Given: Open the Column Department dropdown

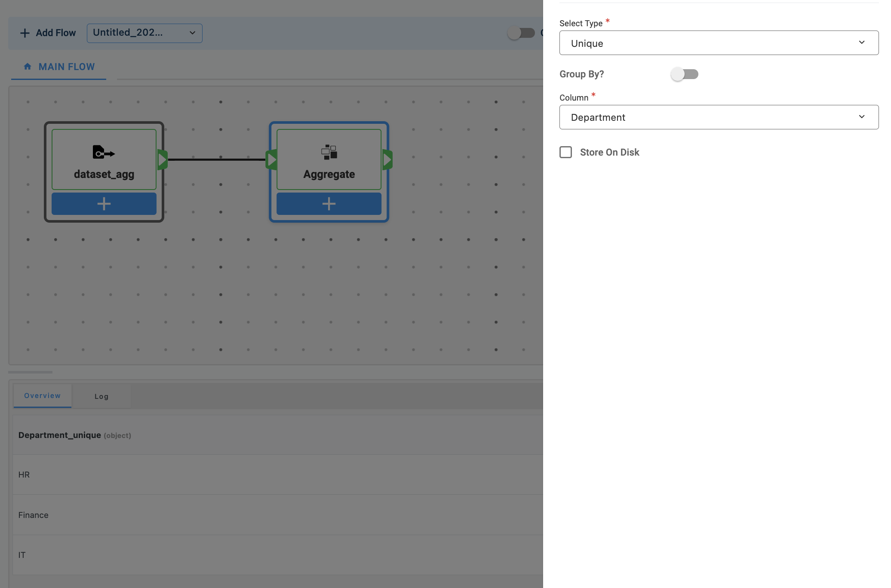Looking at the screenshot, I should (719, 117).
